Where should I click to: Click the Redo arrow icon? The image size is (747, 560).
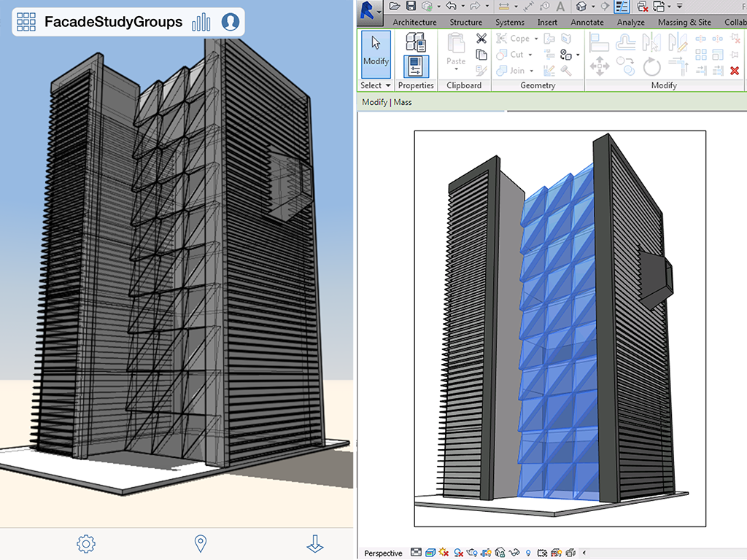474,6
